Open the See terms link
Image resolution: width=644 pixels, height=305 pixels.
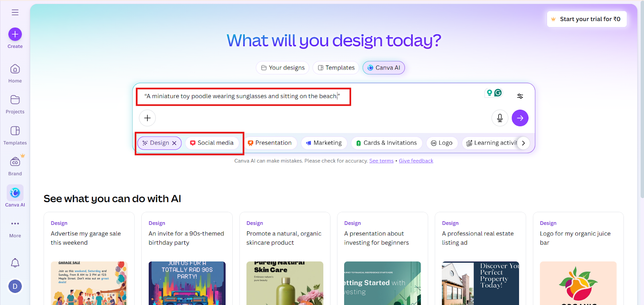click(382, 161)
